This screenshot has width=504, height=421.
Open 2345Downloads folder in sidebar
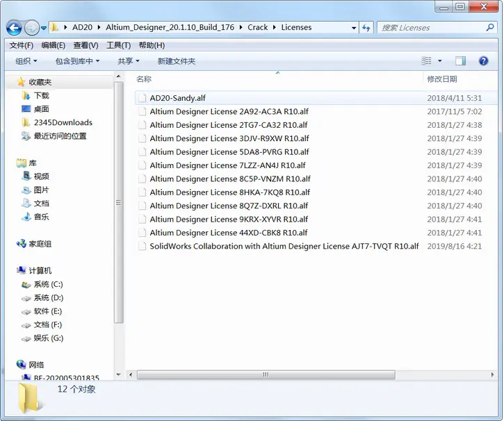coord(63,123)
